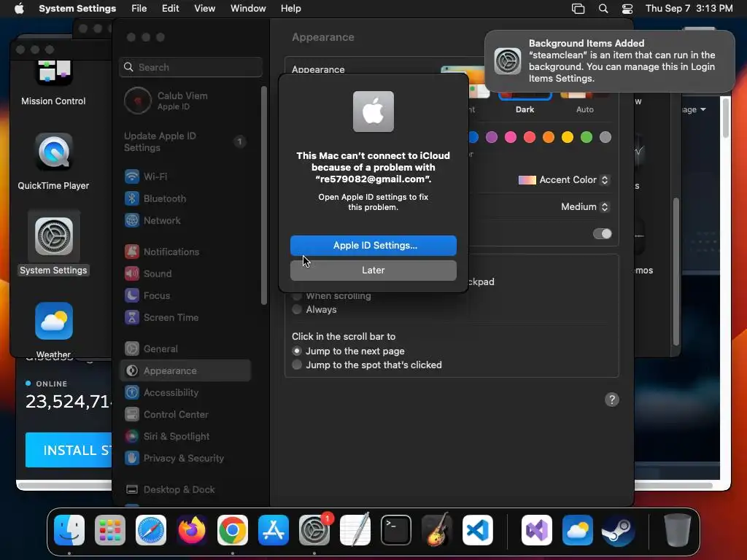This screenshot has width=747, height=560.
Task: Open the Edit menu
Action: pos(170,9)
